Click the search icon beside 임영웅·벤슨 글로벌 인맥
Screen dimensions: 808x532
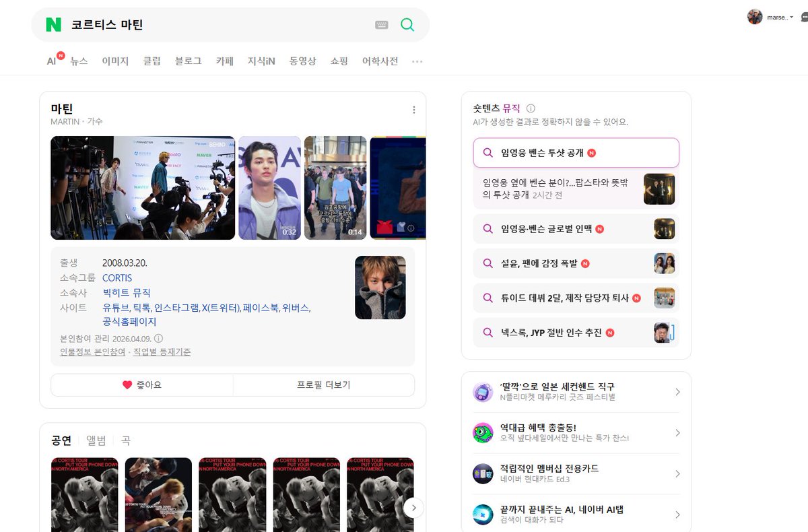(488, 229)
